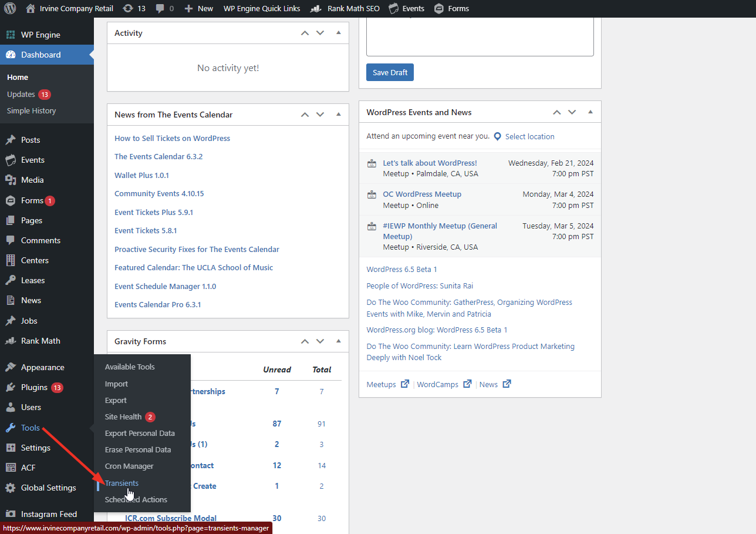The image size is (756, 534).
Task: Open the WordPress logo menu in admin bar
Action: pos(9,8)
